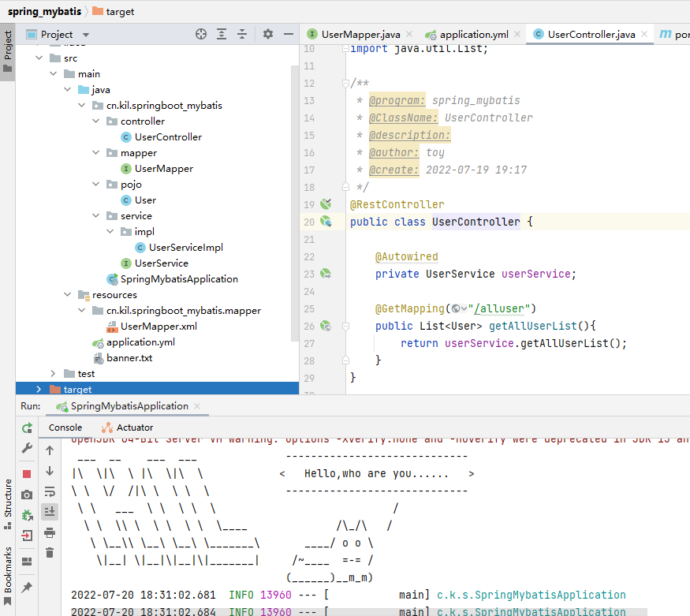
Task: Click the camera icon to dump threads
Action: pos(27,495)
